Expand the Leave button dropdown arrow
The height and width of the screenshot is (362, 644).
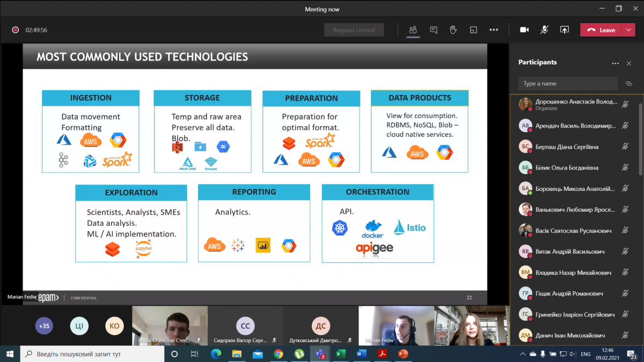[628, 30]
